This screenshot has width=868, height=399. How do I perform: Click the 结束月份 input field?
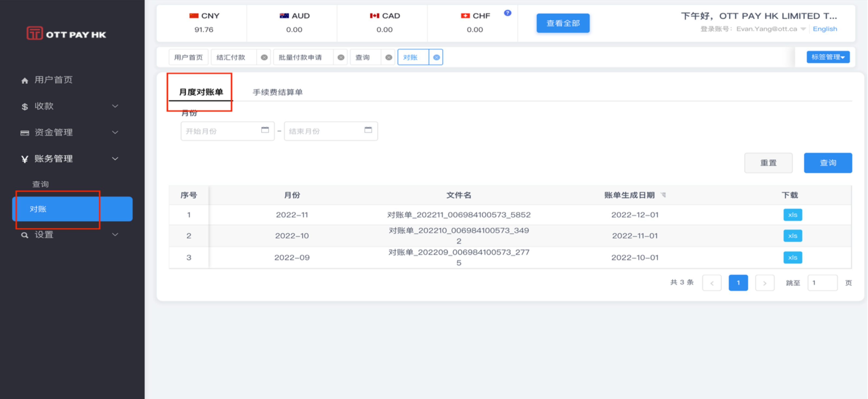tap(330, 131)
